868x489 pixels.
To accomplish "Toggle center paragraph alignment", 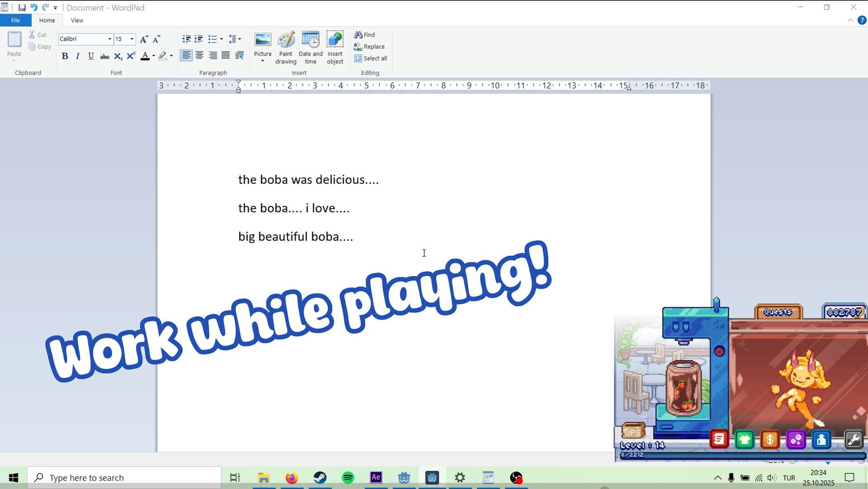I will click(199, 55).
